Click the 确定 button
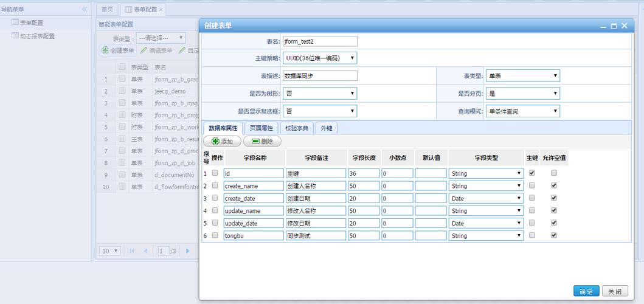644x304 pixels. [586, 291]
